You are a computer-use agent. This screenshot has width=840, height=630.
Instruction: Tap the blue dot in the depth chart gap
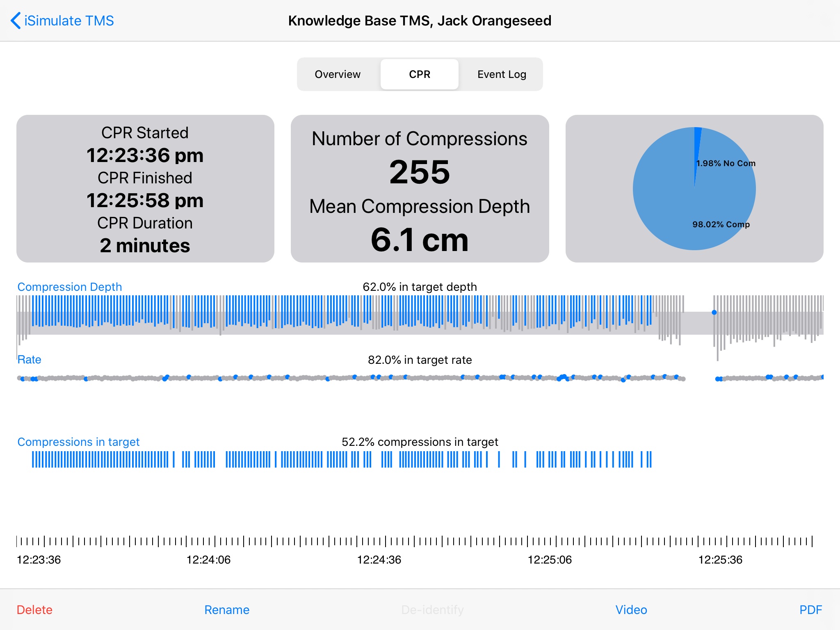coord(714,313)
